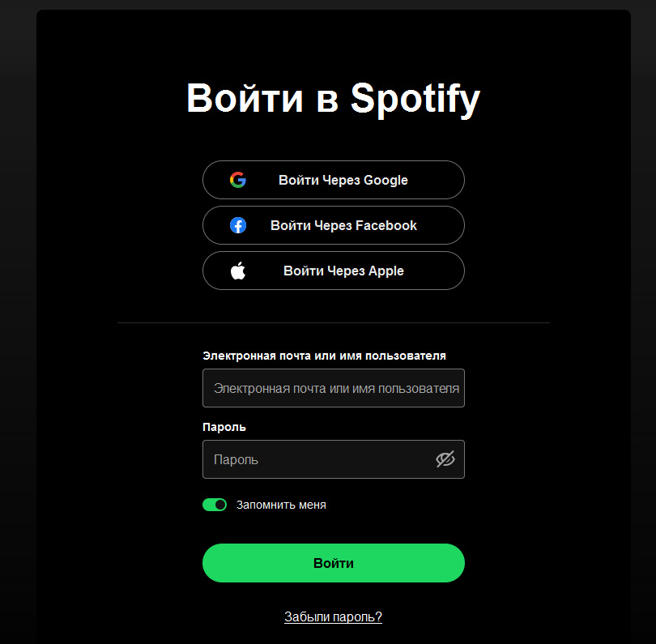Select Войти Через Apple button text
This screenshot has height=644, width=656.
tap(343, 271)
